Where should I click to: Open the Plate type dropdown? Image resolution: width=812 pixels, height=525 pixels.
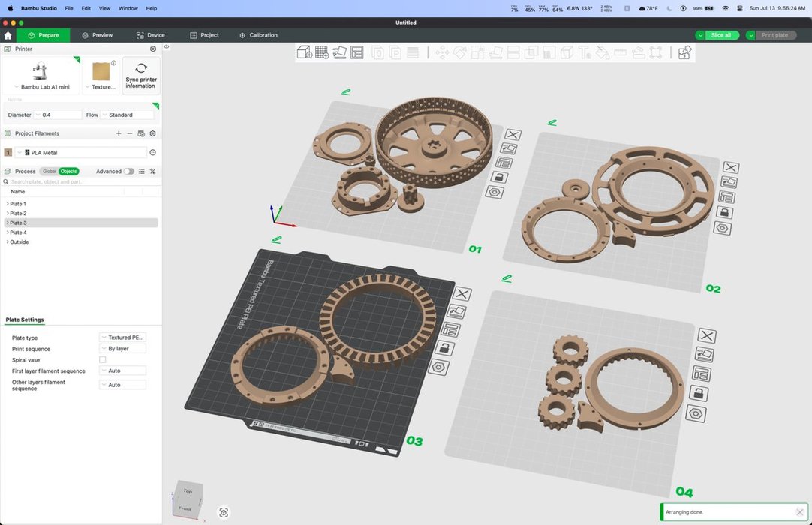point(123,337)
